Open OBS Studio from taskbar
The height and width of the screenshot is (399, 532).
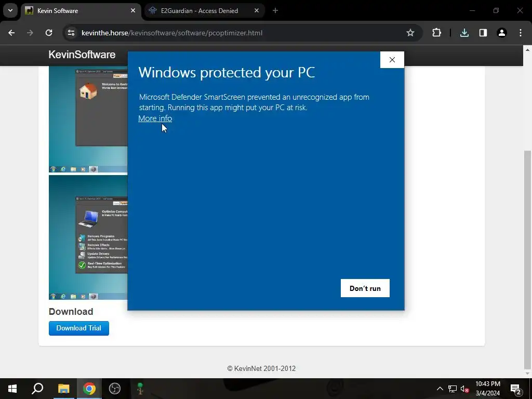[x=115, y=389]
